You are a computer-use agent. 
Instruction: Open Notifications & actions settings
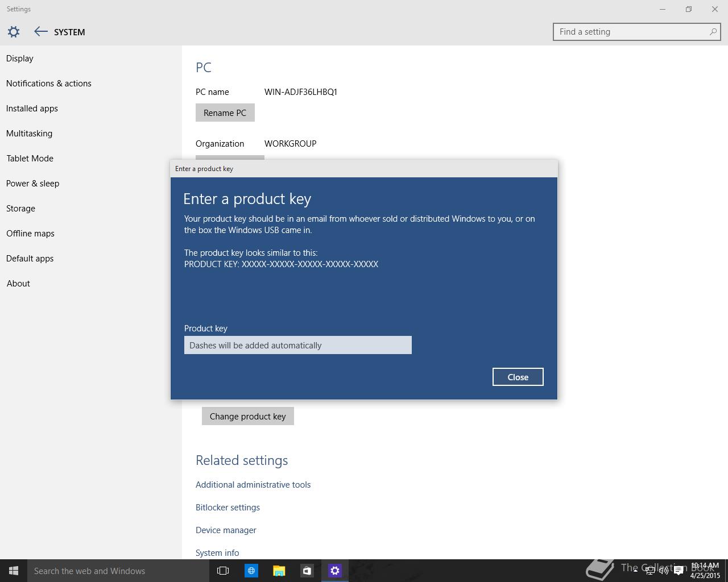tap(91, 84)
